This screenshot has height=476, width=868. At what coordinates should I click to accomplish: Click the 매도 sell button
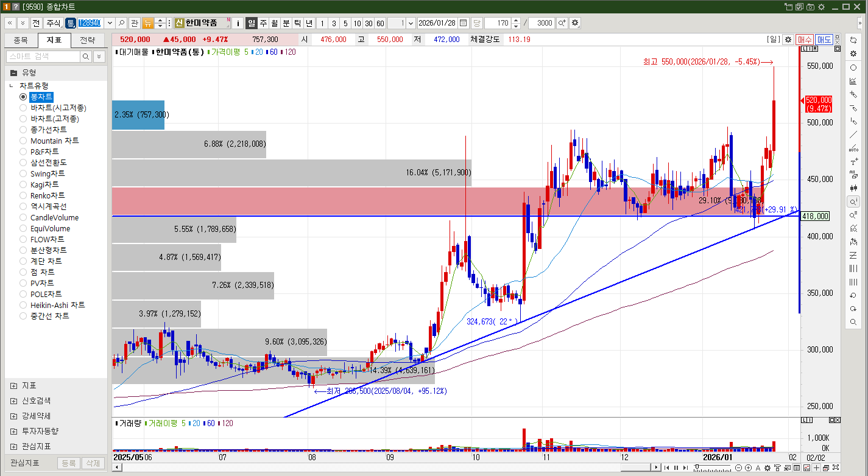pos(824,40)
